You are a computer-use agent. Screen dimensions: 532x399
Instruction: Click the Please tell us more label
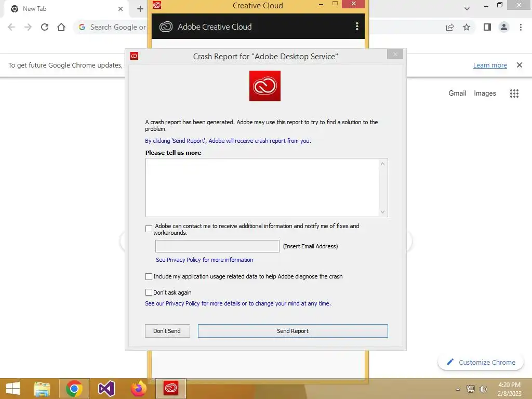[173, 153]
